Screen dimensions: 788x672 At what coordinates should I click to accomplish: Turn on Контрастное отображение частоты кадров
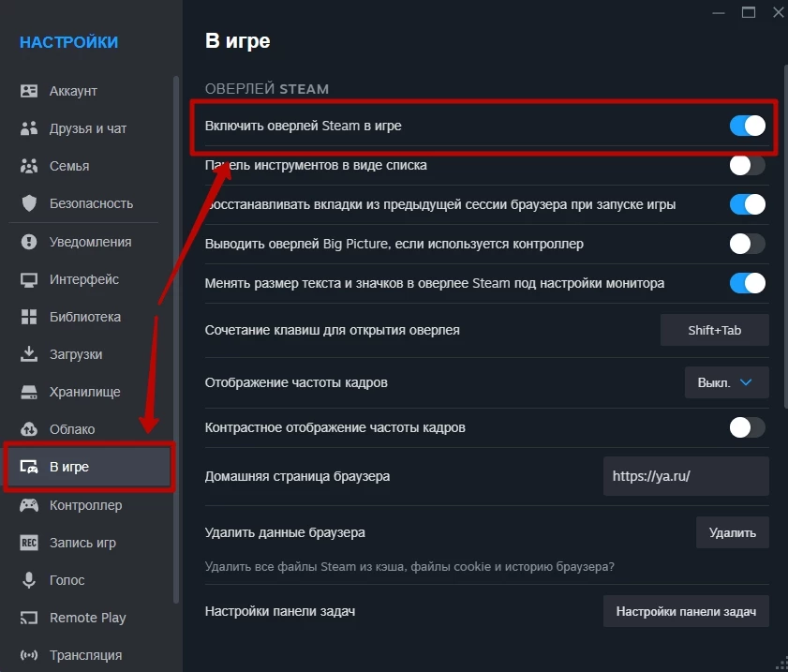point(747,427)
